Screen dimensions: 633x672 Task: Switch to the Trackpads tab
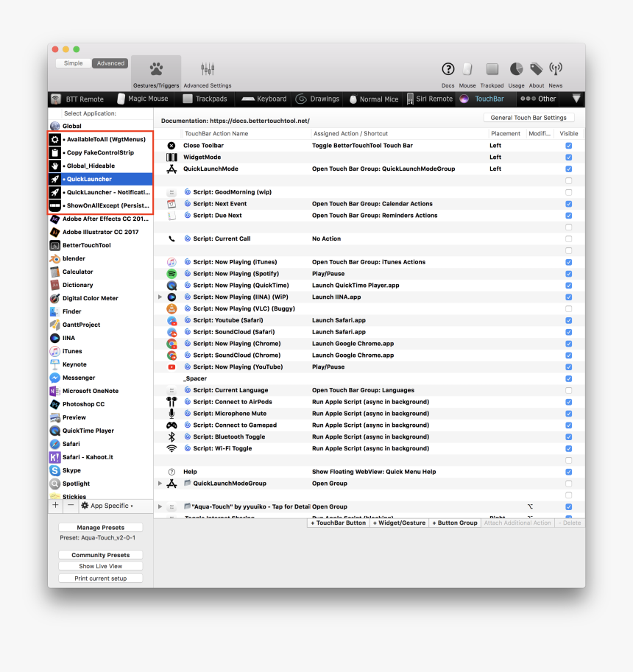tap(205, 99)
